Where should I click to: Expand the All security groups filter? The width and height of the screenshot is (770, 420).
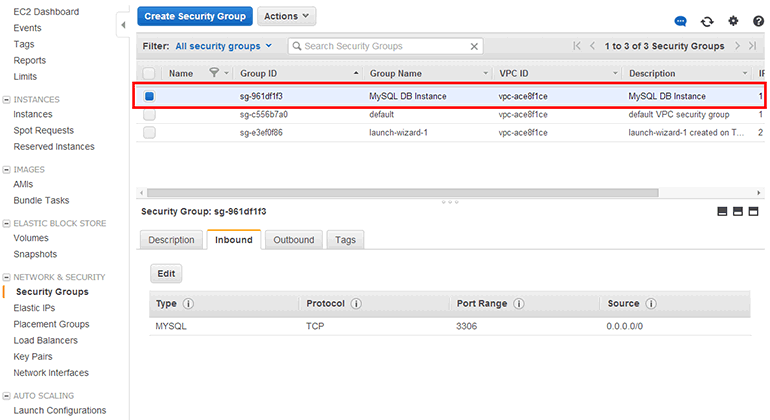tap(223, 46)
